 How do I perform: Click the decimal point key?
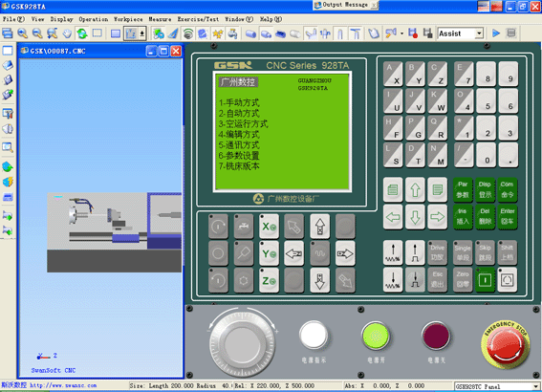(509, 155)
